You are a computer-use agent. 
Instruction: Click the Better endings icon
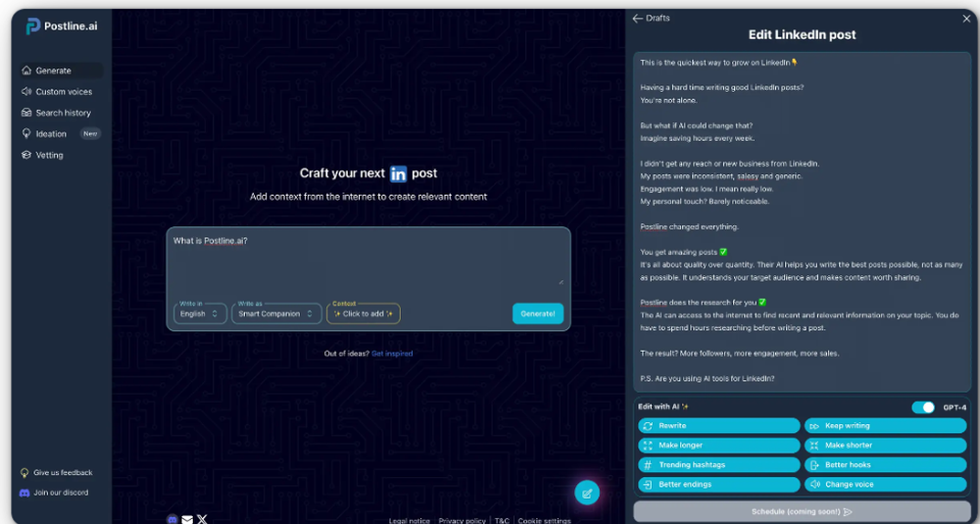648,484
